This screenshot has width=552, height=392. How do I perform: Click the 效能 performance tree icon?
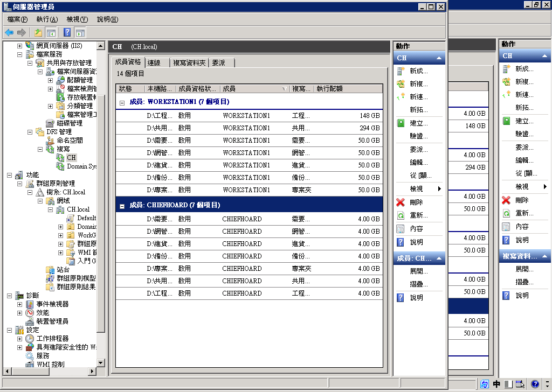pos(30,312)
